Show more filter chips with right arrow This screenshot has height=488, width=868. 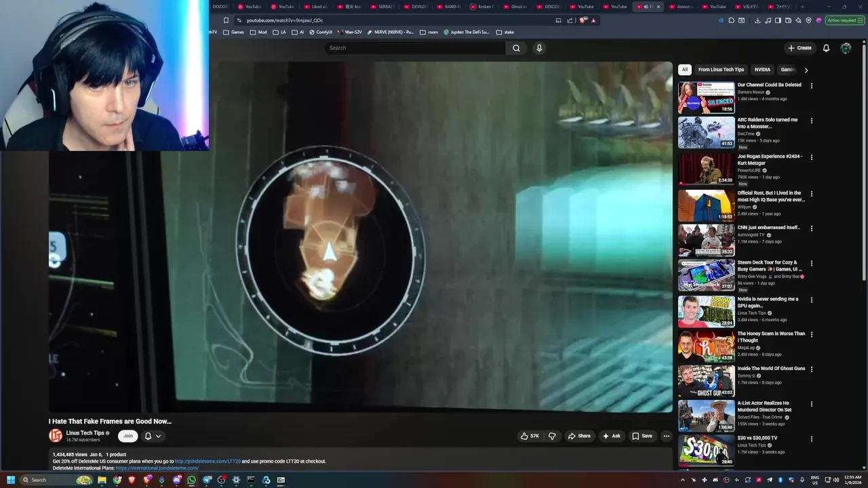click(x=806, y=70)
